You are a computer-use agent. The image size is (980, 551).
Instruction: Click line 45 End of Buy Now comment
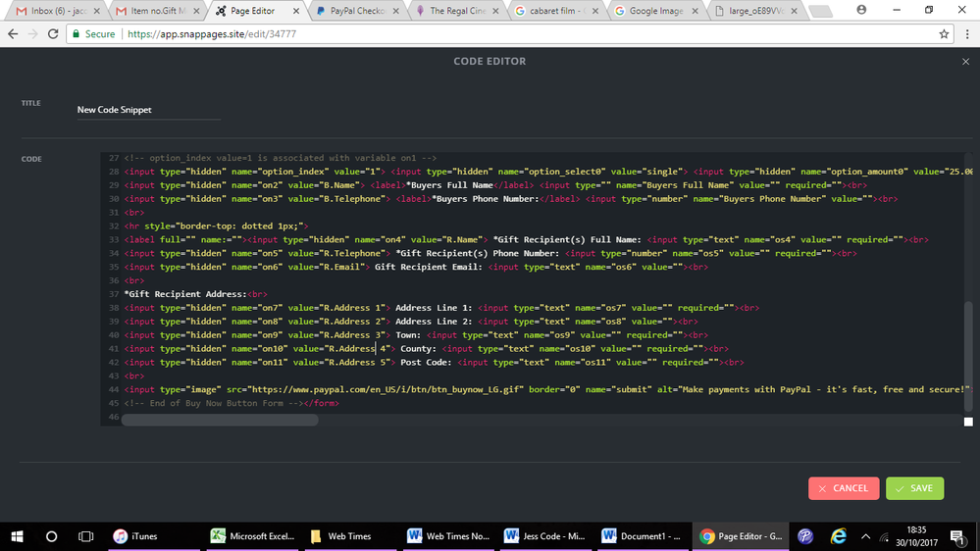(213, 403)
